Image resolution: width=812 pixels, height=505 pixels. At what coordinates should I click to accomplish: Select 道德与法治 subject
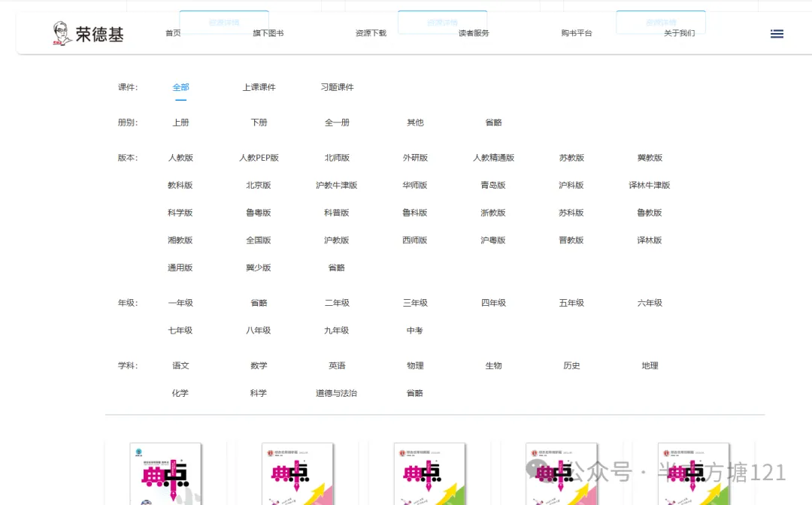point(337,393)
